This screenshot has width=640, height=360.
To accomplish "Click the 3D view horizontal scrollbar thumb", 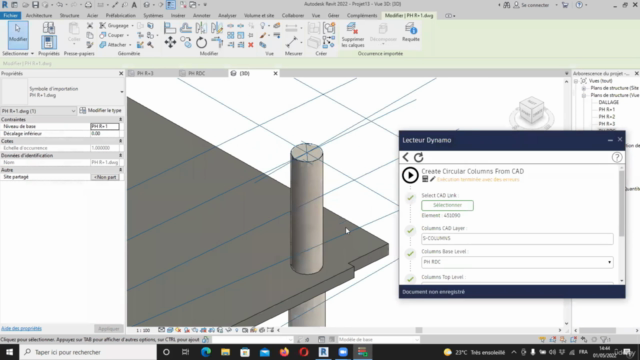I will 419,330.
